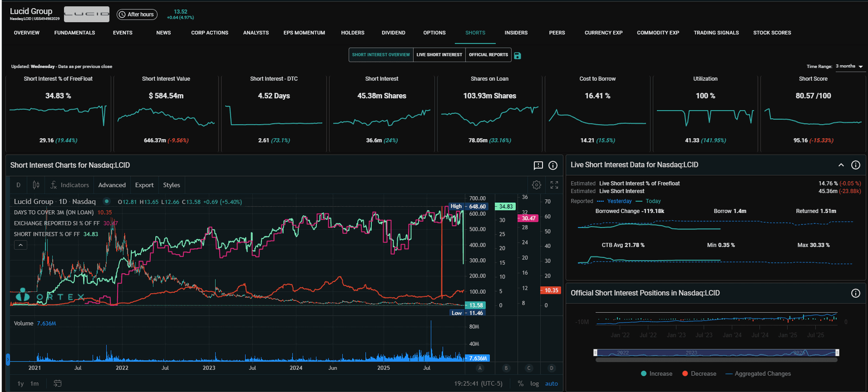Click the right handle of the range slider
The image size is (868, 392).
[x=837, y=352]
